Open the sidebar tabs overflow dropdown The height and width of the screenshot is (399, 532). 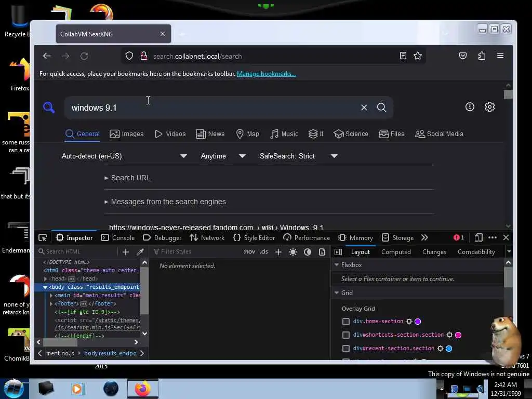tap(509, 252)
